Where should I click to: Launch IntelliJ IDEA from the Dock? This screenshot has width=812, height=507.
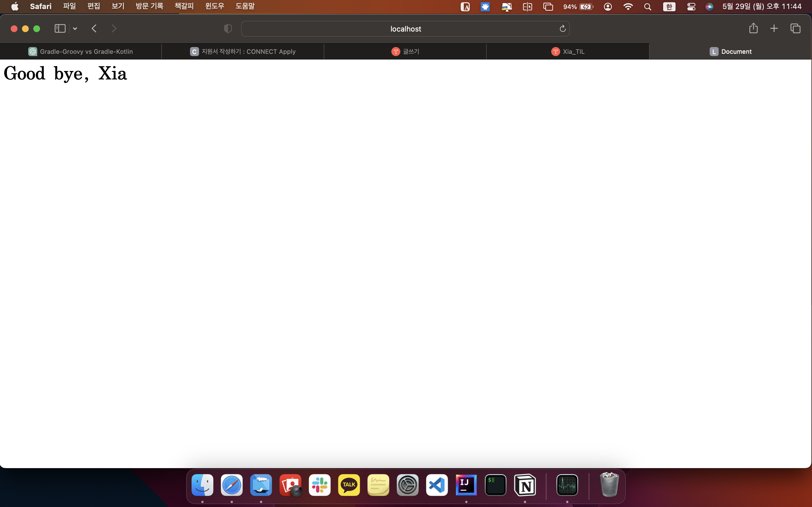[466, 485]
